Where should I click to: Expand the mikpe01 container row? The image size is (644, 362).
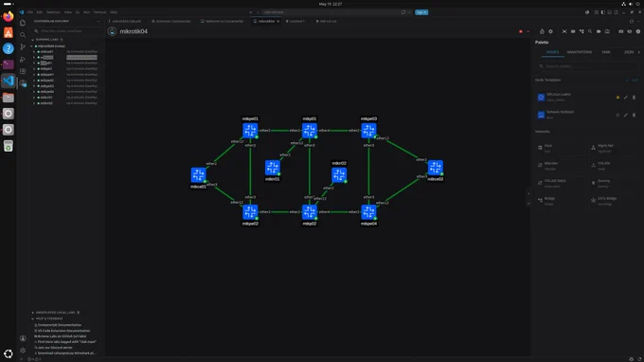[34, 74]
